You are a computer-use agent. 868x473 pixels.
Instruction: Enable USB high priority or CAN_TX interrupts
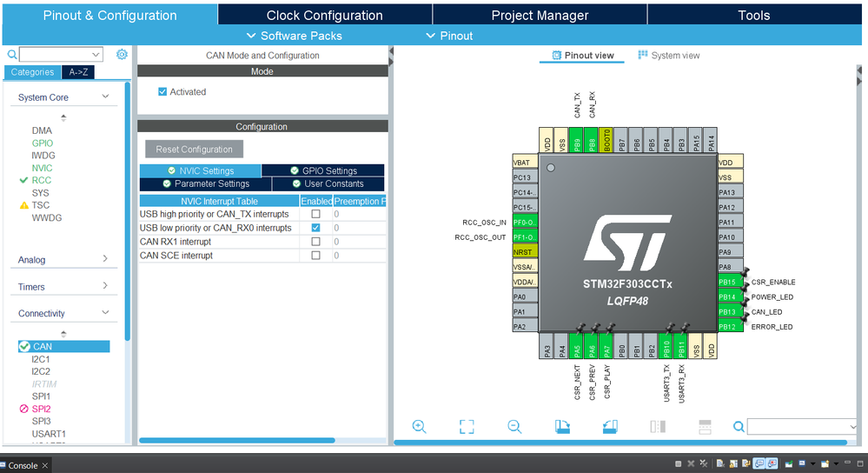315,214
